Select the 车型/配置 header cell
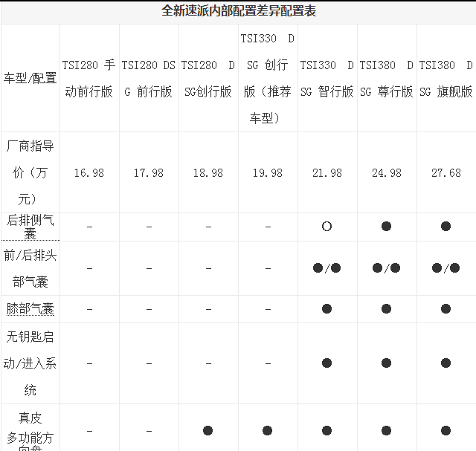Viewport: 476px width, 451px height. 30,78
